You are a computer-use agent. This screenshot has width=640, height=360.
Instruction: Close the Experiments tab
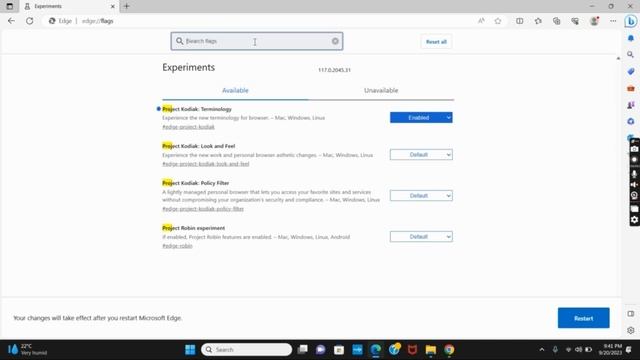[x=113, y=7]
